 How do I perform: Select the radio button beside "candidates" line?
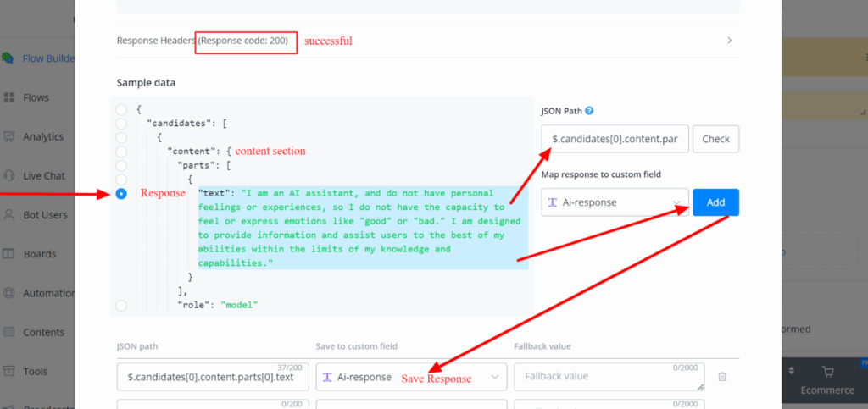121,124
